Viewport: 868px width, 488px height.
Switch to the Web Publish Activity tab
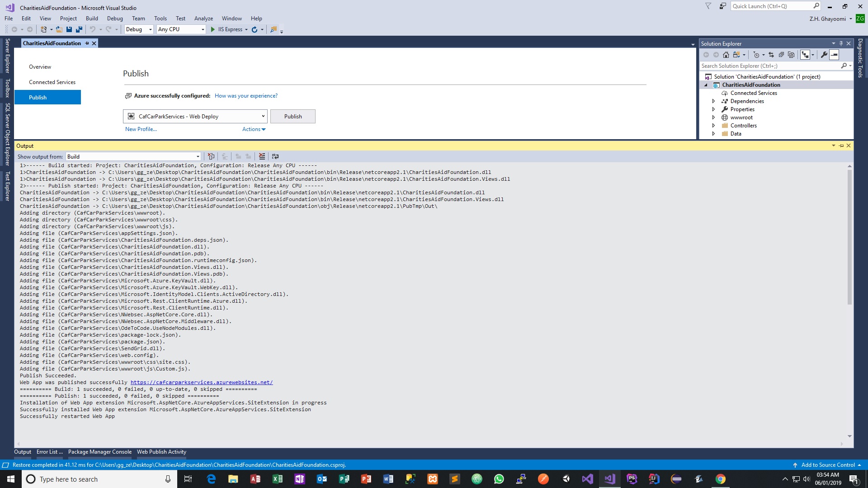[161, 451]
